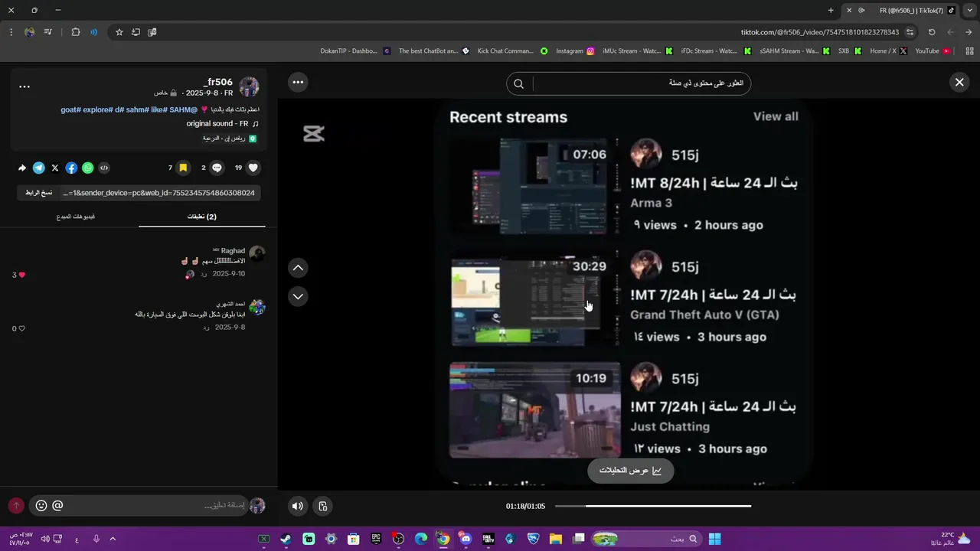Screen dimensions: 980x551
Task: Open the Chrome three-dot menu
Action: pyautogui.click(x=11, y=32)
